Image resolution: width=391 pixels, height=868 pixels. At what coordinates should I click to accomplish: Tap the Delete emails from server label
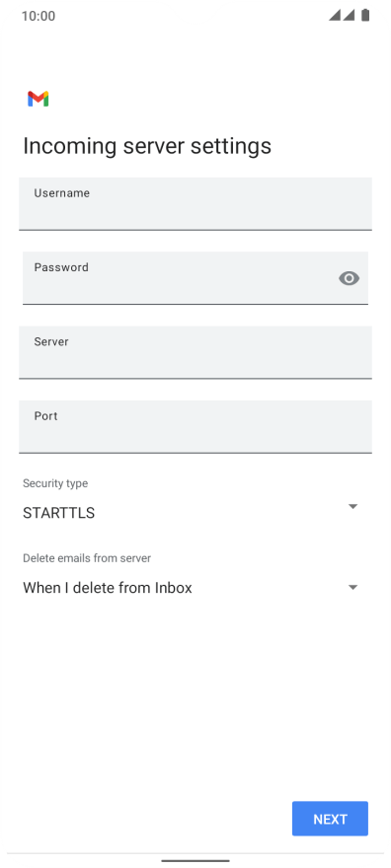click(87, 558)
